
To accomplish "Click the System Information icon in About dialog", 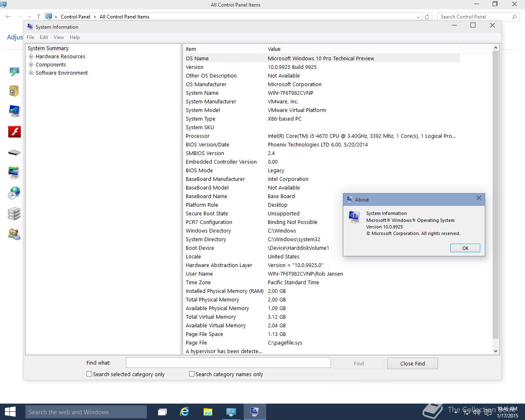I will coord(354,217).
